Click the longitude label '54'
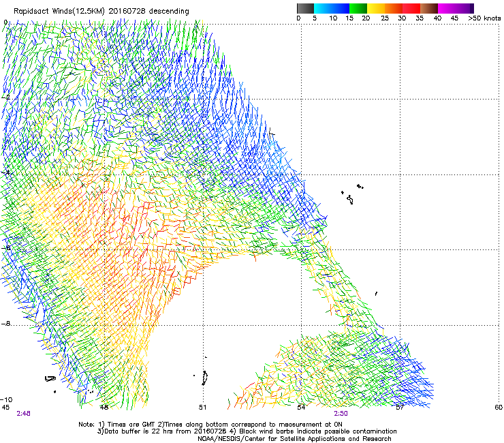 301,408
